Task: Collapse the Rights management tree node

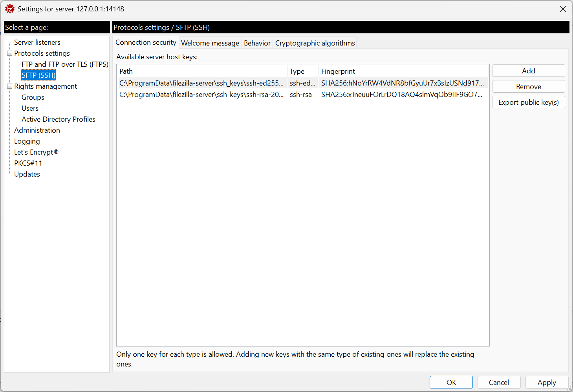Action: pyautogui.click(x=10, y=86)
